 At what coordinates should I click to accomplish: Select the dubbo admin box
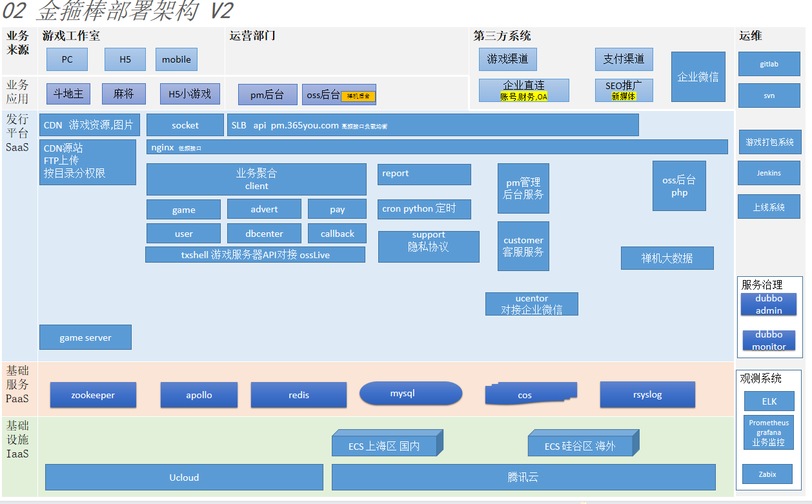[768, 305]
